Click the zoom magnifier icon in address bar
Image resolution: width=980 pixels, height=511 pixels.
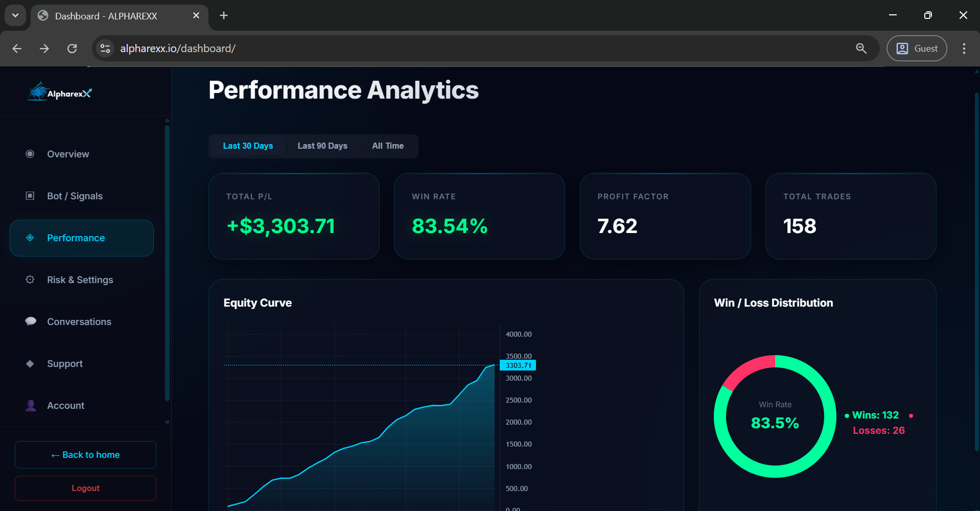[x=861, y=49]
